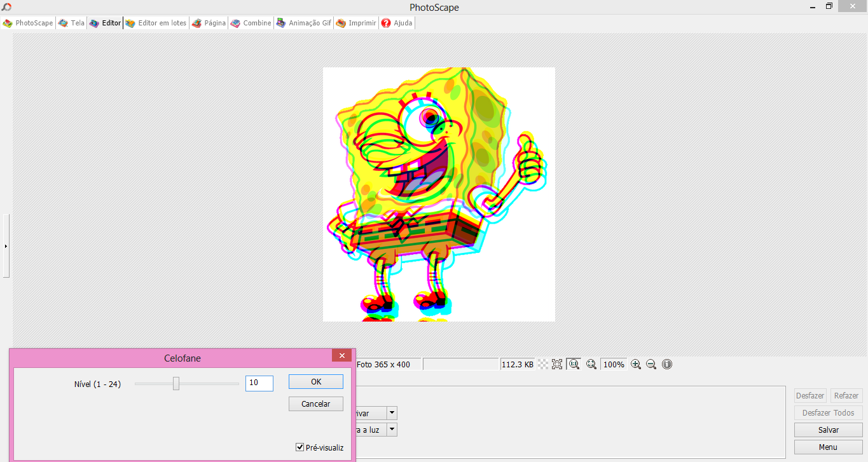Go to the Página tab
The width and height of the screenshot is (868, 462).
point(209,23)
